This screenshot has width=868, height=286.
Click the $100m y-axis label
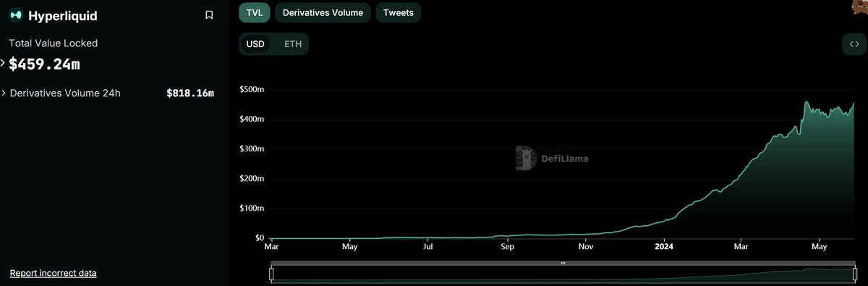click(251, 209)
